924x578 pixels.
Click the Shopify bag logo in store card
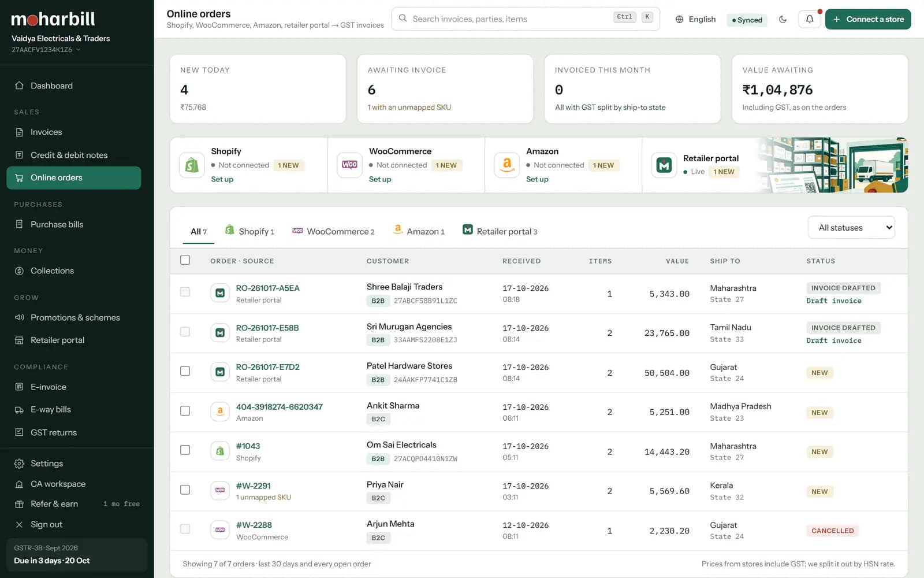coord(192,165)
